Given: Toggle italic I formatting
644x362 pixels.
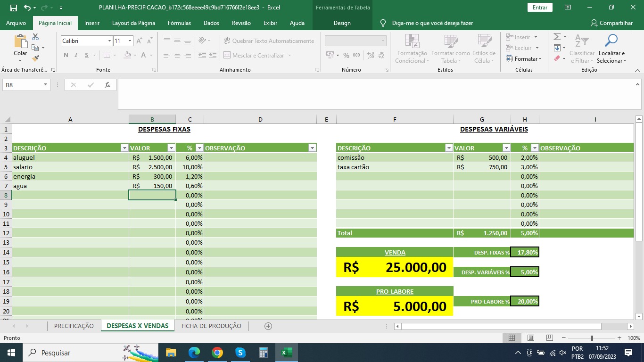Looking at the screenshot, I should click(x=76, y=55).
